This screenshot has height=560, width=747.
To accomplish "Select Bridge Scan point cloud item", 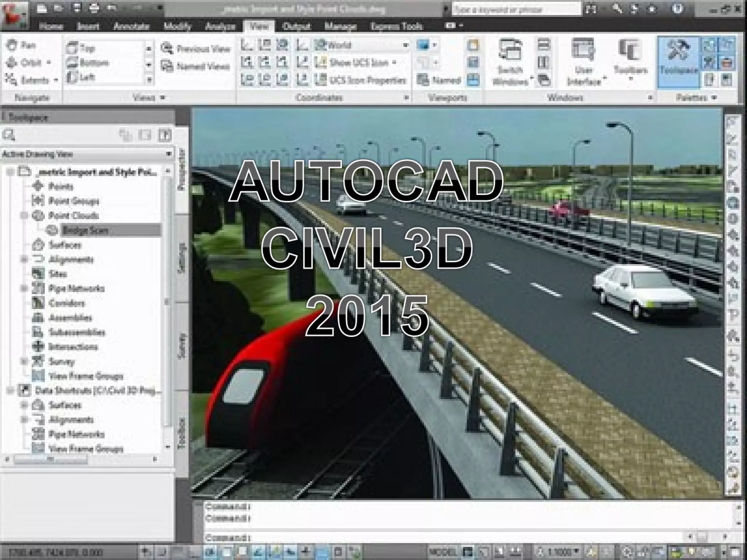I will pyautogui.click(x=85, y=230).
